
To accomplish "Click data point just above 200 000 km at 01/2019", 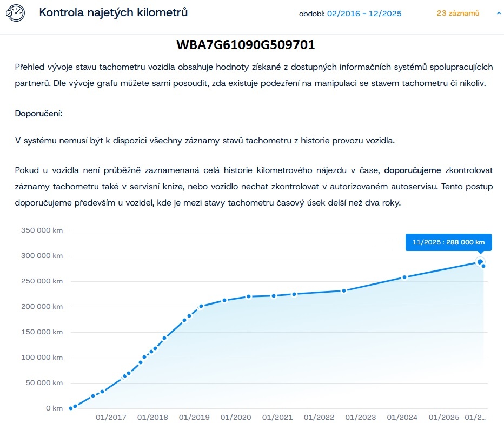I will click(201, 306).
